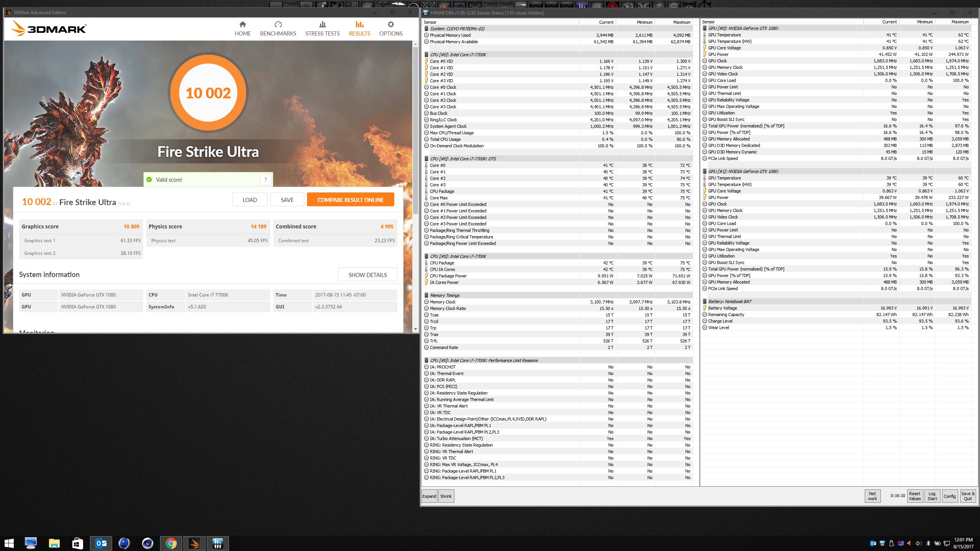Image resolution: width=980 pixels, height=551 pixels.
Task: Click the Outlook icon in the system tray
Action: (873, 543)
